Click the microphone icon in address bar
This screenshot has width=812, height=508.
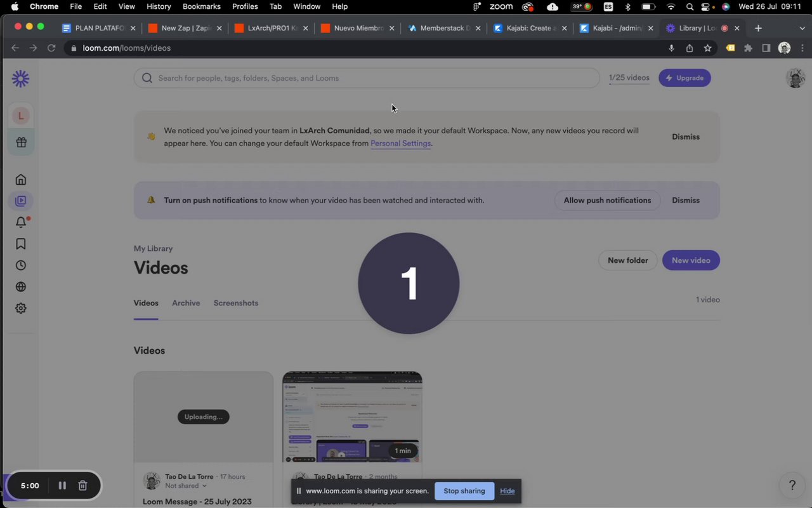[x=672, y=48]
